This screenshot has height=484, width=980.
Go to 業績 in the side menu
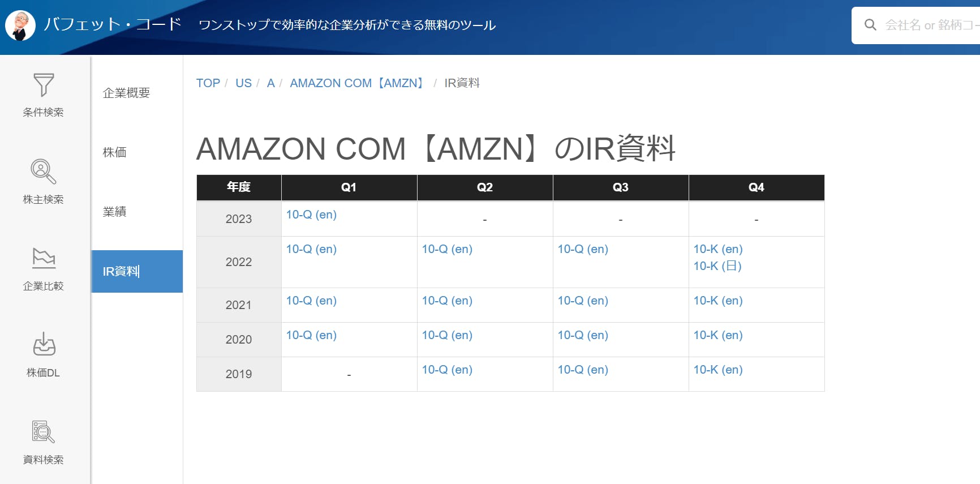pos(114,212)
